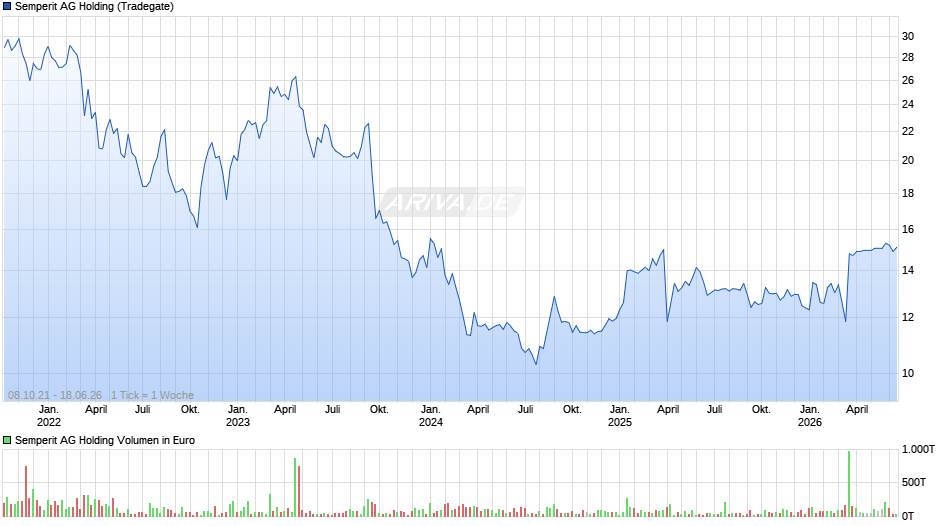
Task: Click the price axis label 26
Action: pos(908,80)
